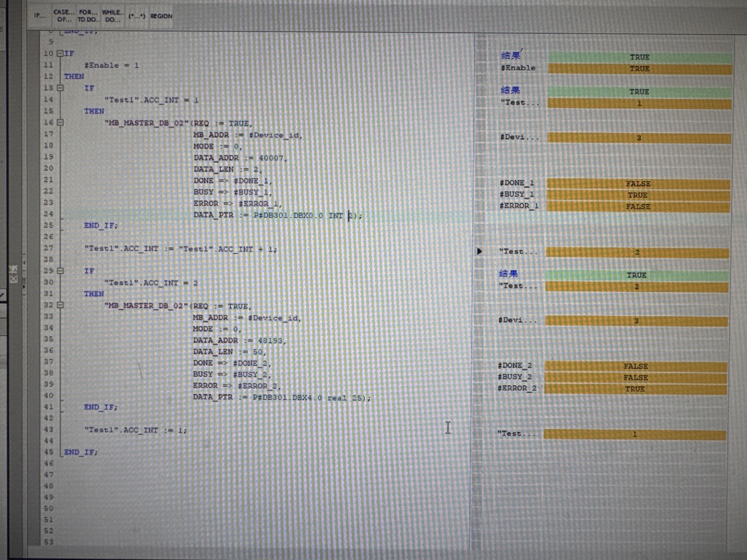Click line number 47 in the gutter
This screenshot has width=747, height=560.
[49, 475]
